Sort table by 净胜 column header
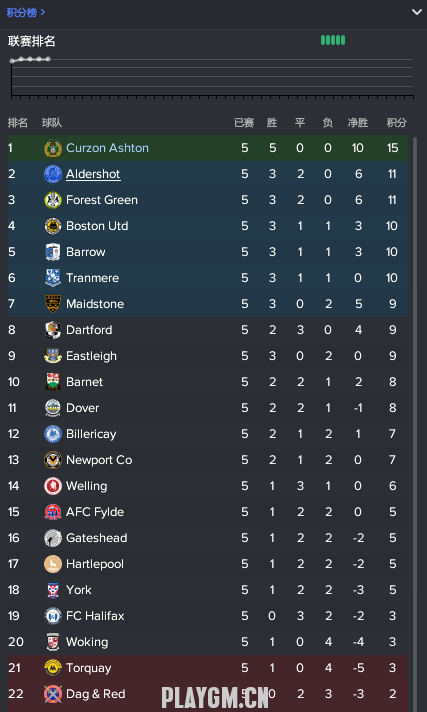Image resolution: width=427 pixels, height=712 pixels. 358,123
